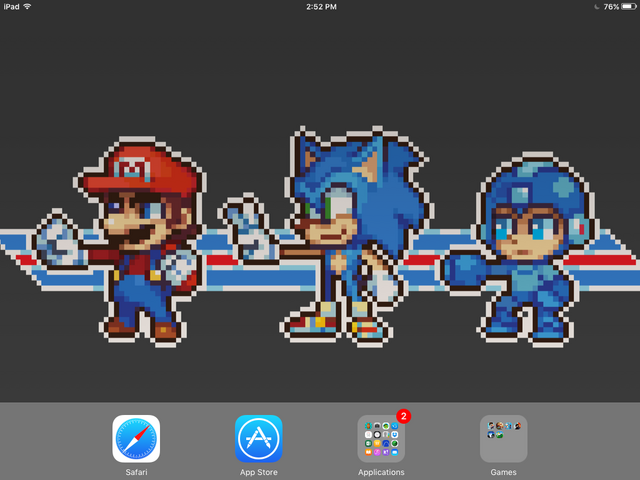The image size is (640, 480).
Task: Tap the App Store label text
Action: pos(259,472)
